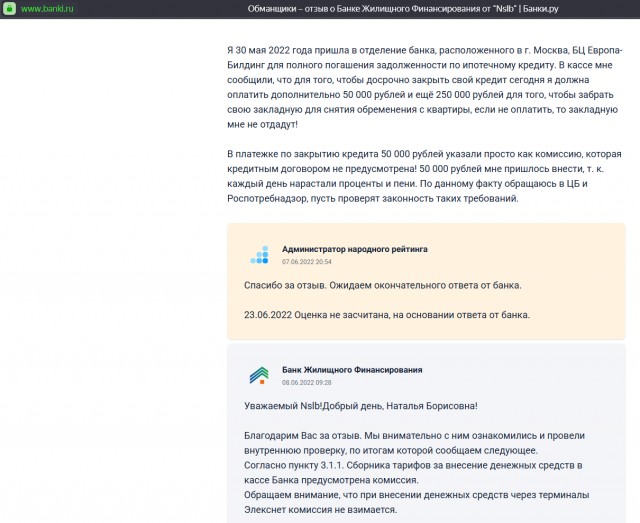640x523 pixels.
Task: Click the page title about Nslb review
Action: coord(403,9)
